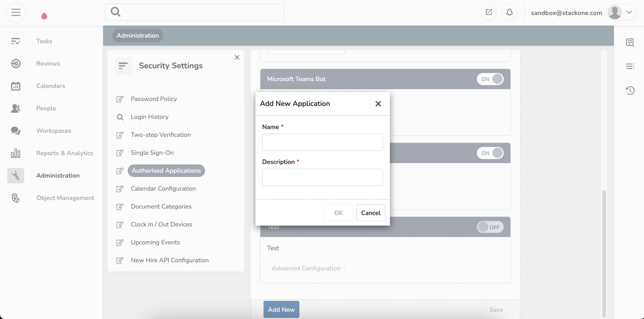Open the notifications bell icon
644x319 pixels.
click(509, 12)
